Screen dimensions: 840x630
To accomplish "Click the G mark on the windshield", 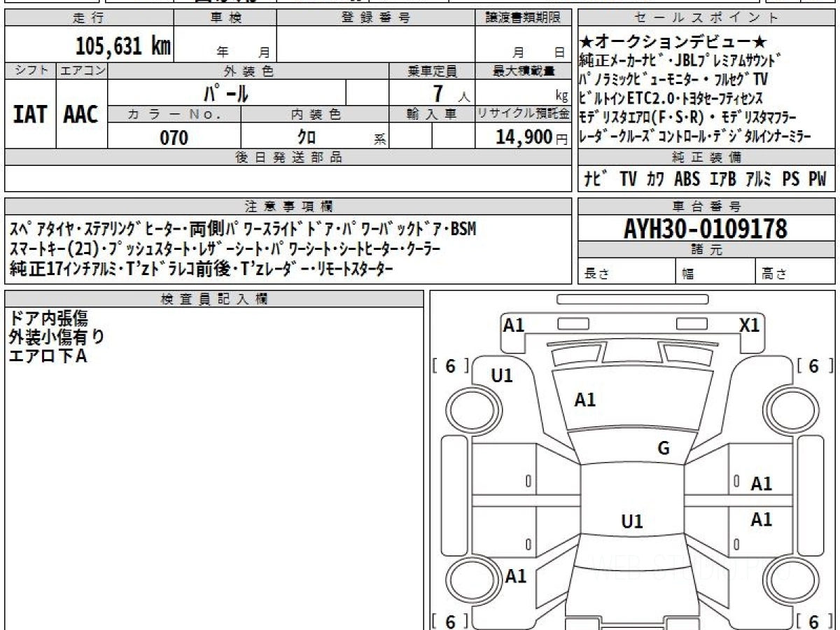I will pyautogui.click(x=664, y=448).
